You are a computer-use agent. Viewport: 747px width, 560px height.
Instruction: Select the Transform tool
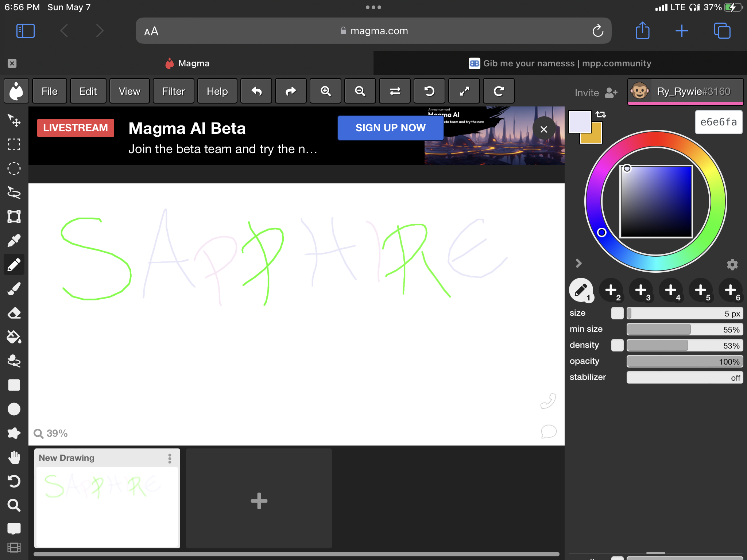click(14, 217)
